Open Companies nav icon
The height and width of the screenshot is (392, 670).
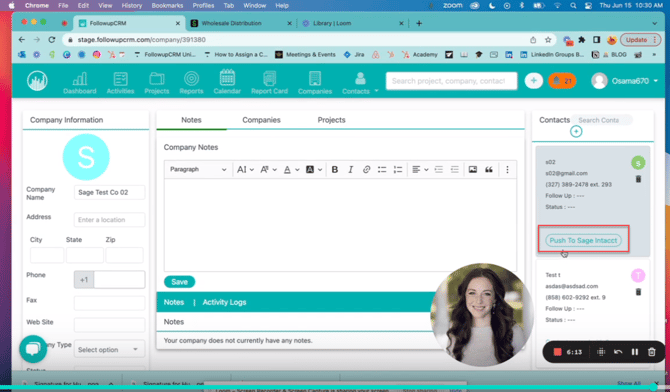(x=315, y=83)
